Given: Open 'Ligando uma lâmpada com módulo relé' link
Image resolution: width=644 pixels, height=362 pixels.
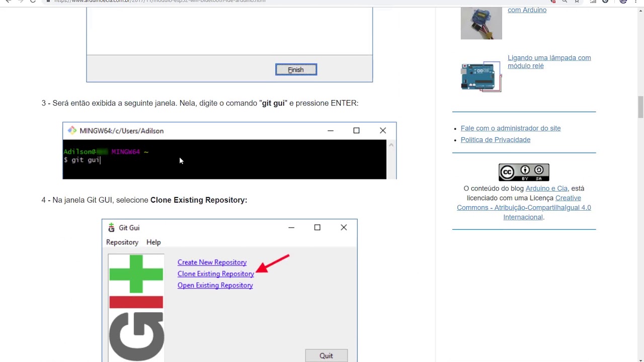Looking at the screenshot, I should tap(549, 62).
